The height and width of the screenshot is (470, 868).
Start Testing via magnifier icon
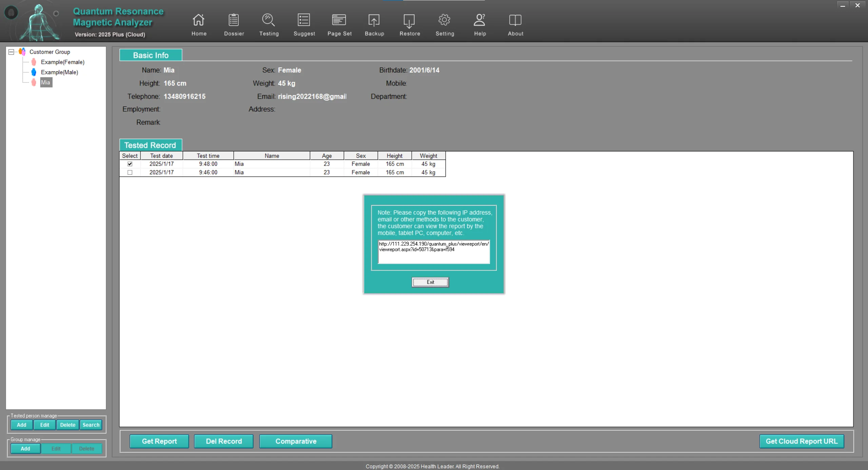269,20
